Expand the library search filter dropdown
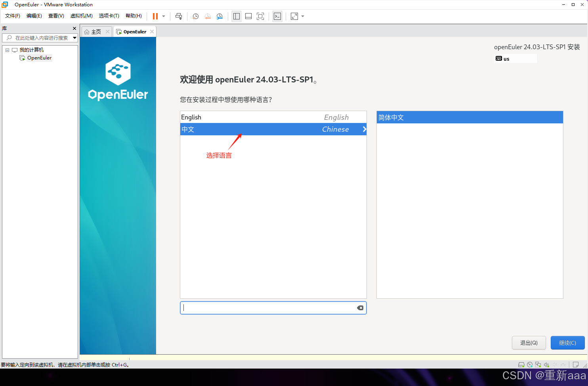The height and width of the screenshot is (386, 588). (x=74, y=38)
